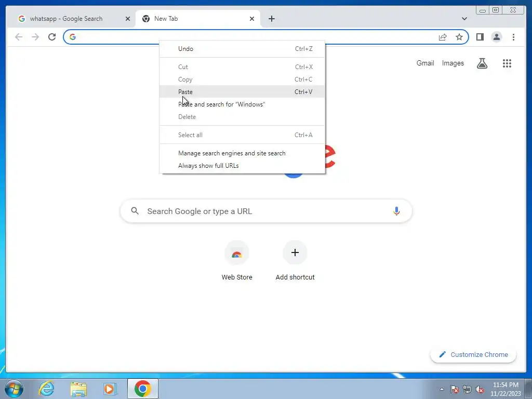Screen dimensions: 532x399
Task: Open a new tab with the plus button
Action: (x=271, y=19)
